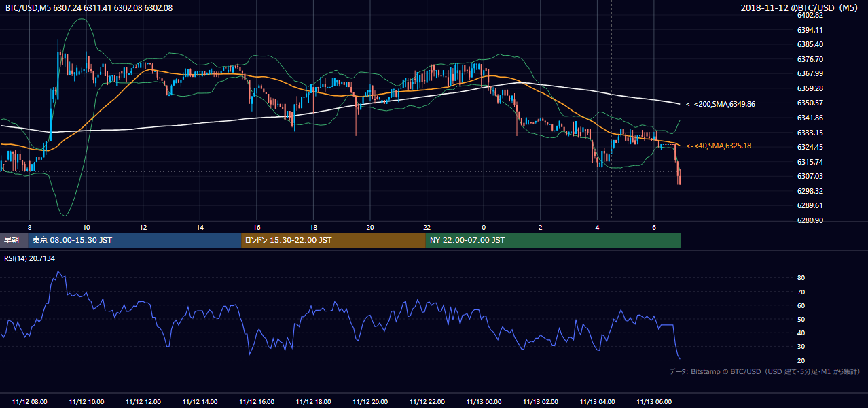This screenshot has height=408, width=868.
Task: Click the price axis value 6394.11
Action: 810,30
